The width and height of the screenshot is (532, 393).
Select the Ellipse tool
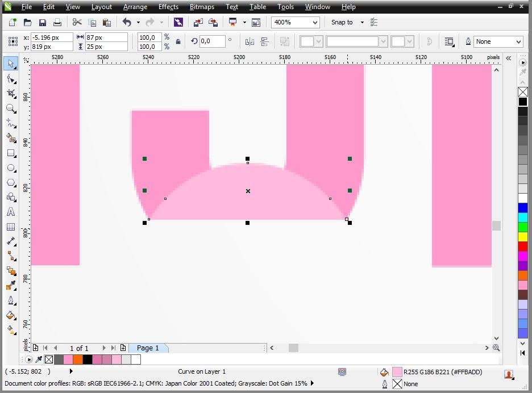[x=11, y=168]
